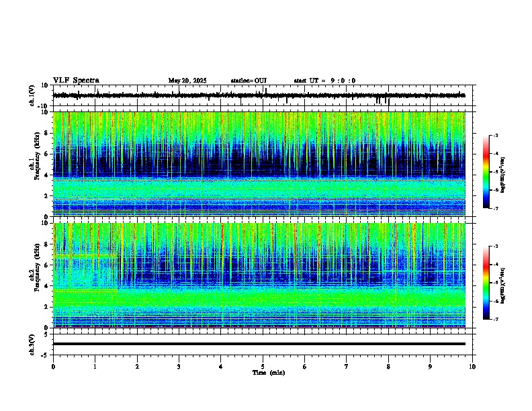Click the ch.1 colorbar PSD unit label
The height and width of the screenshot is (411, 532).
point(502,175)
